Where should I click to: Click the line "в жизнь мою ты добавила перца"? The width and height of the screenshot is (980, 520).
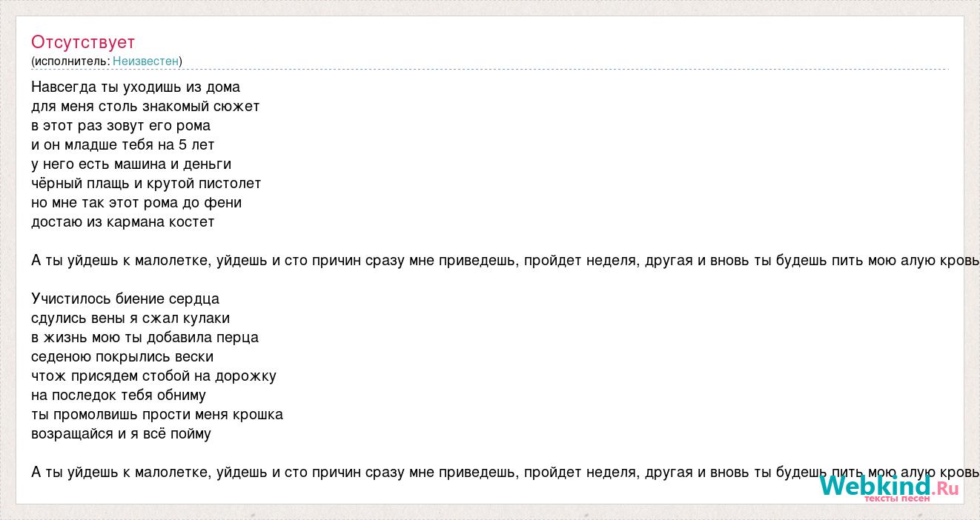(x=145, y=337)
